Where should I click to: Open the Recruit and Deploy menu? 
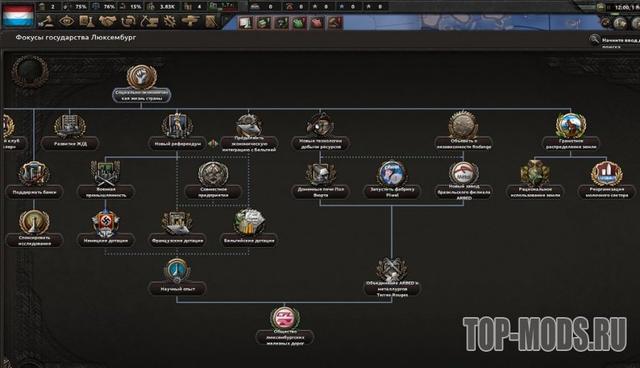coord(190,21)
